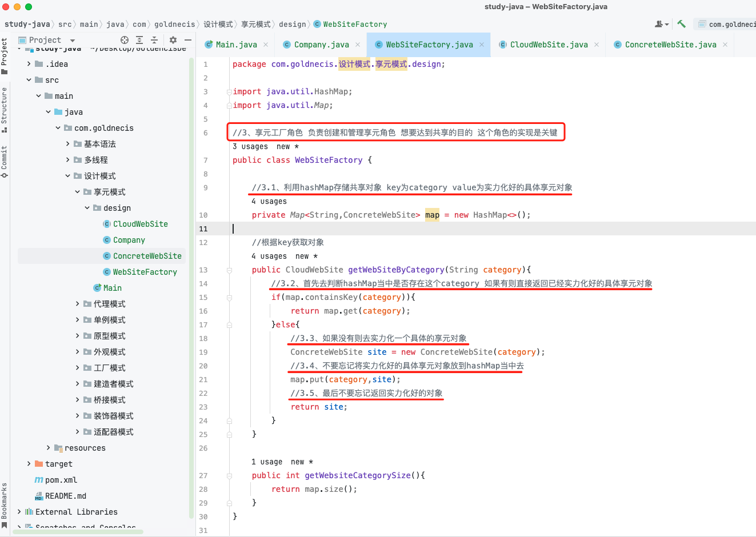Open the Commit tool window side button

click(5, 162)
